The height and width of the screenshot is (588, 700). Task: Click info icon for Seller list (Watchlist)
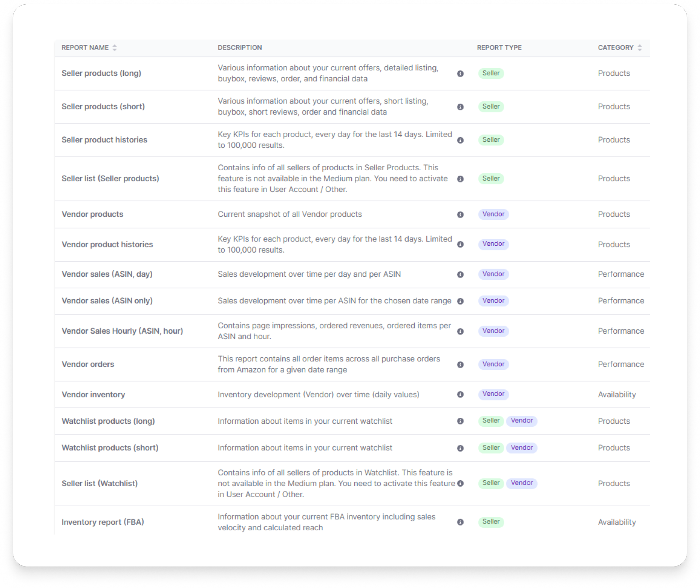point(460,483)
